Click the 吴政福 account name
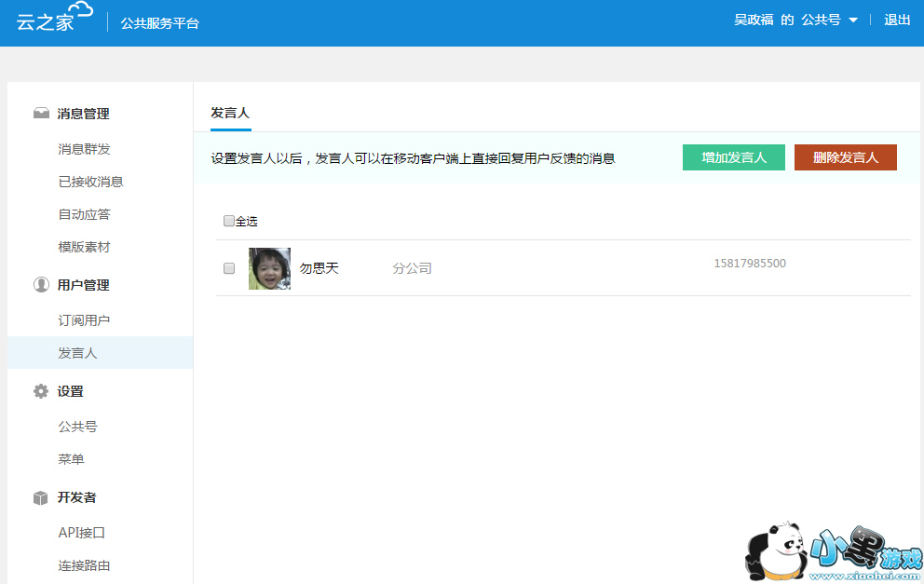 (754, 20)
